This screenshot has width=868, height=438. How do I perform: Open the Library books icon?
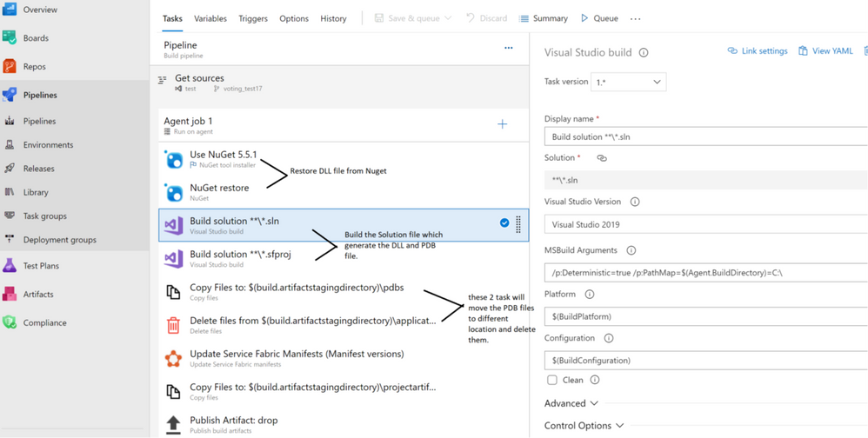tap(10, 192)
